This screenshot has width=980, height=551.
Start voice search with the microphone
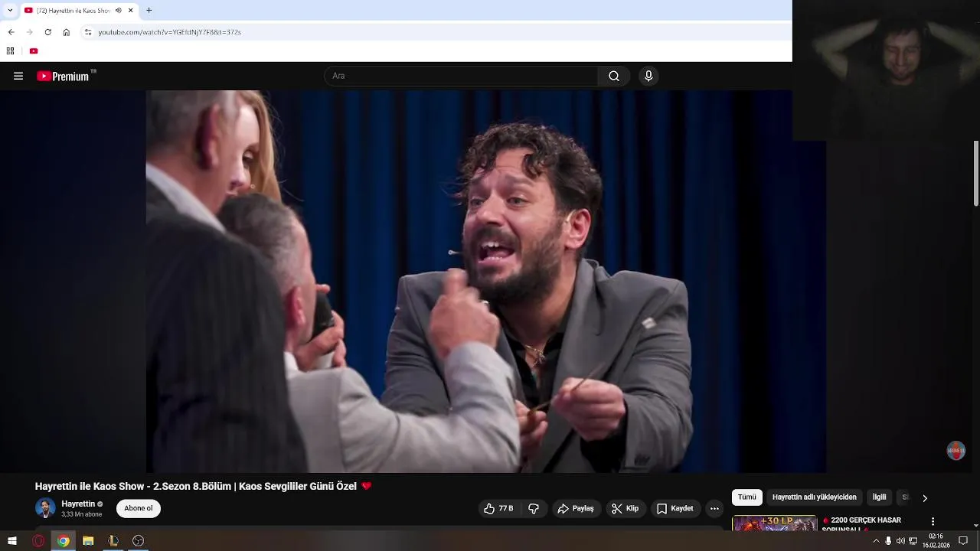[x=648, y=76]
